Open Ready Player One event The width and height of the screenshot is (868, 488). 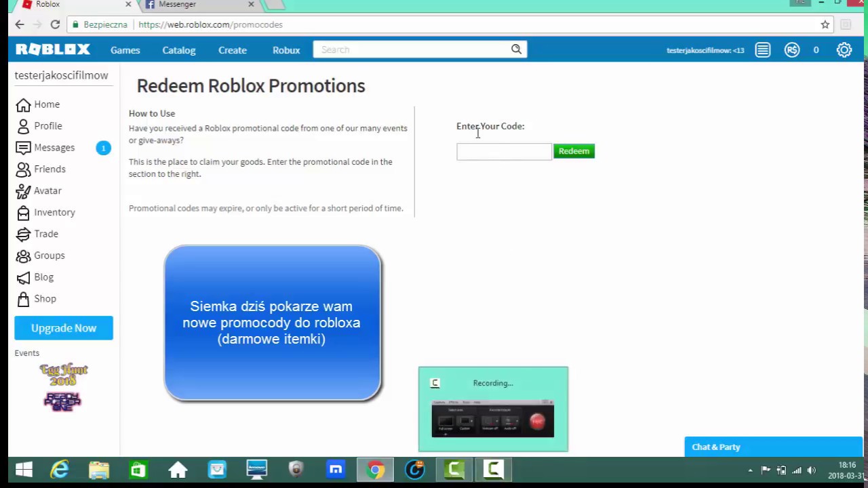(62, 401)
